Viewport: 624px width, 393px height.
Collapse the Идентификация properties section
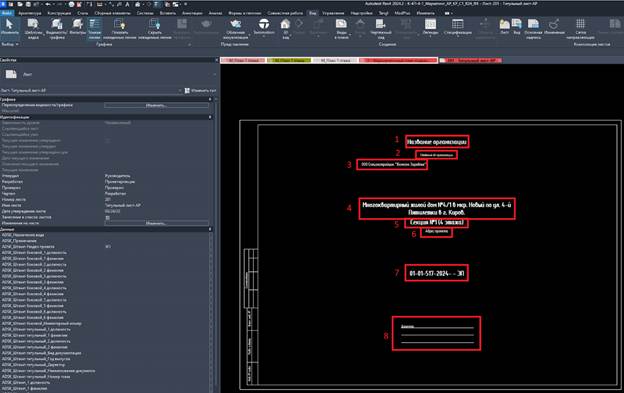211,117
